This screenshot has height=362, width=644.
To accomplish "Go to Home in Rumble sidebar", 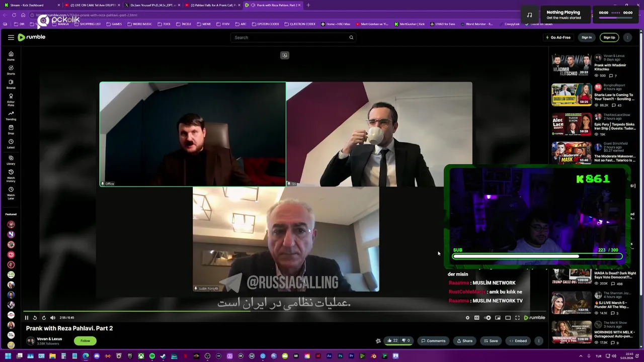I will [x=11, y=56].
